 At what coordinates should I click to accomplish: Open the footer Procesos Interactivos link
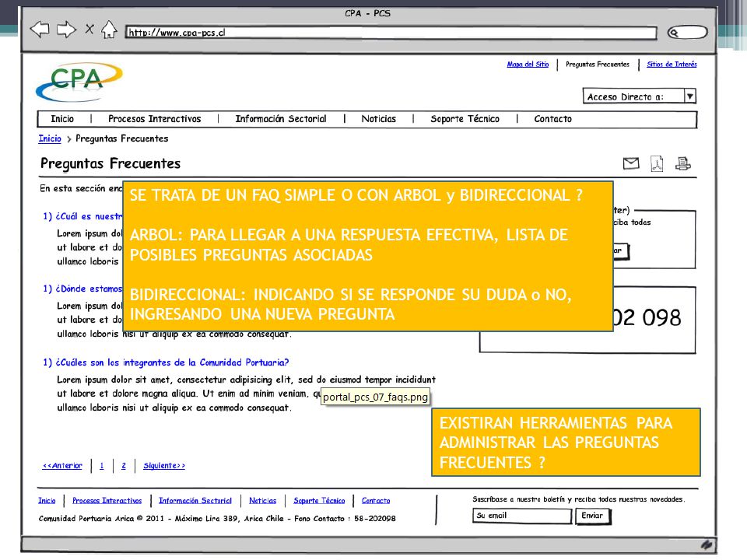[107, 500]
